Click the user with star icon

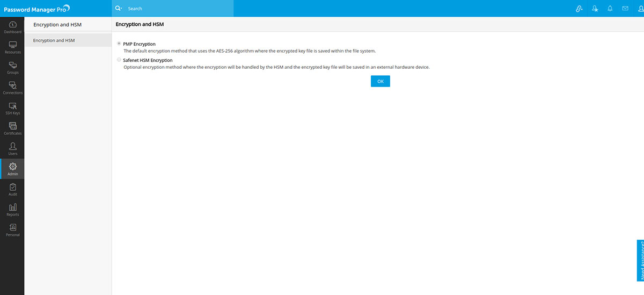coord(595,9)
